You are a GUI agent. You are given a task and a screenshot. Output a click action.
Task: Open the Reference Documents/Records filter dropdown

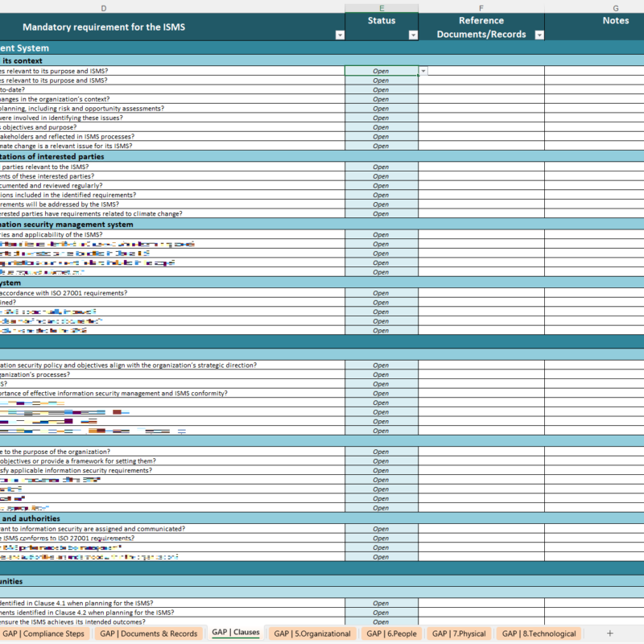539,34
